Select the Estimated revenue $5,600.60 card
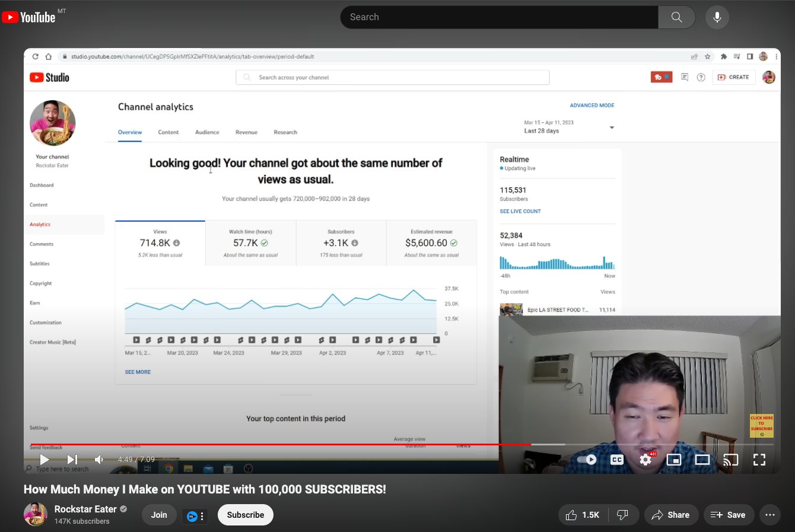The image size is (795, 532). point(431,243)
